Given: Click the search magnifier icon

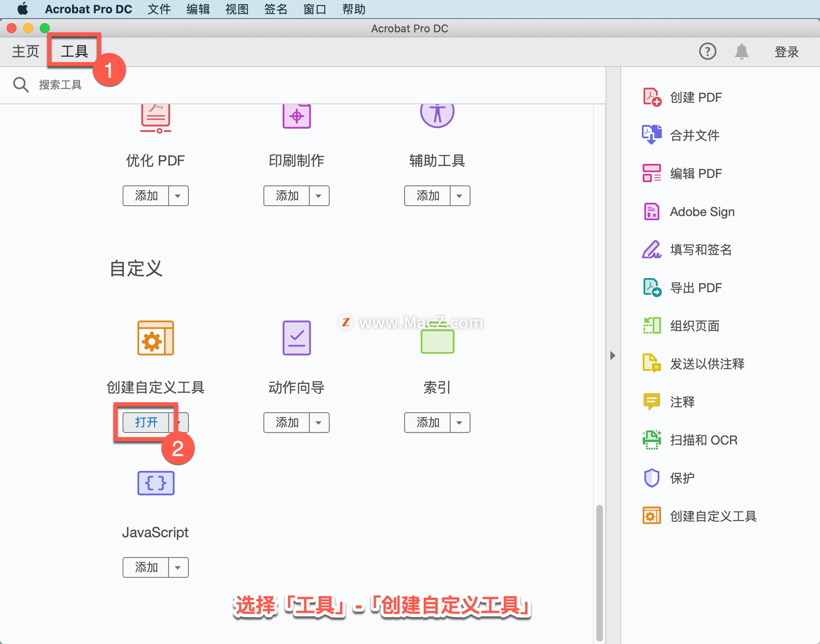Looking at the screenshot, I should [x=20, y=85].
